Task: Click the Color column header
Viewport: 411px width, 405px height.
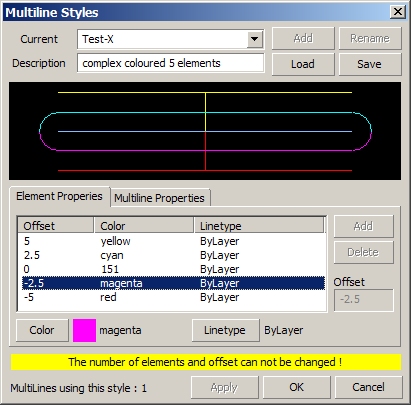Action: pos(144,225)
